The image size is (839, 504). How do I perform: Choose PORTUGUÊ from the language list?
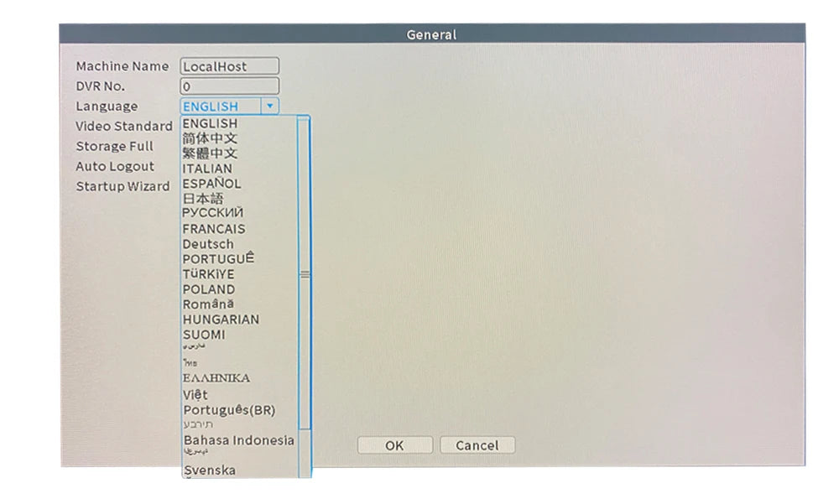218,259
